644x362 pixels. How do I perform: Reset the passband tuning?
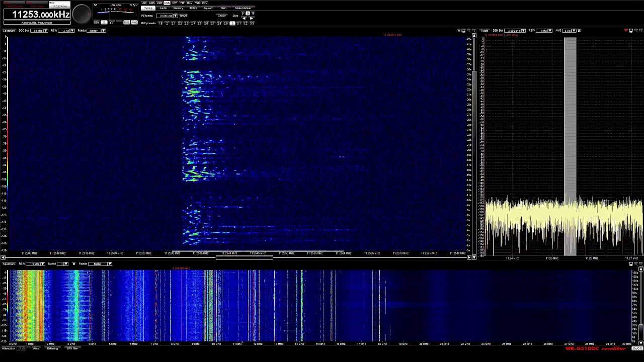[183, 16]
